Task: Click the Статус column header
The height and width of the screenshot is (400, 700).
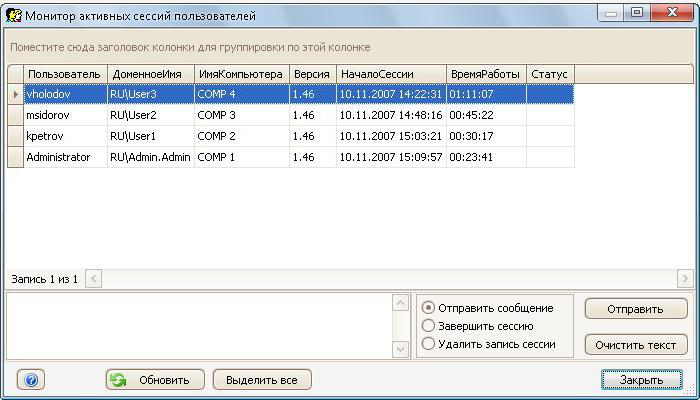Action: pyautogui.click(x=550, y=75)
